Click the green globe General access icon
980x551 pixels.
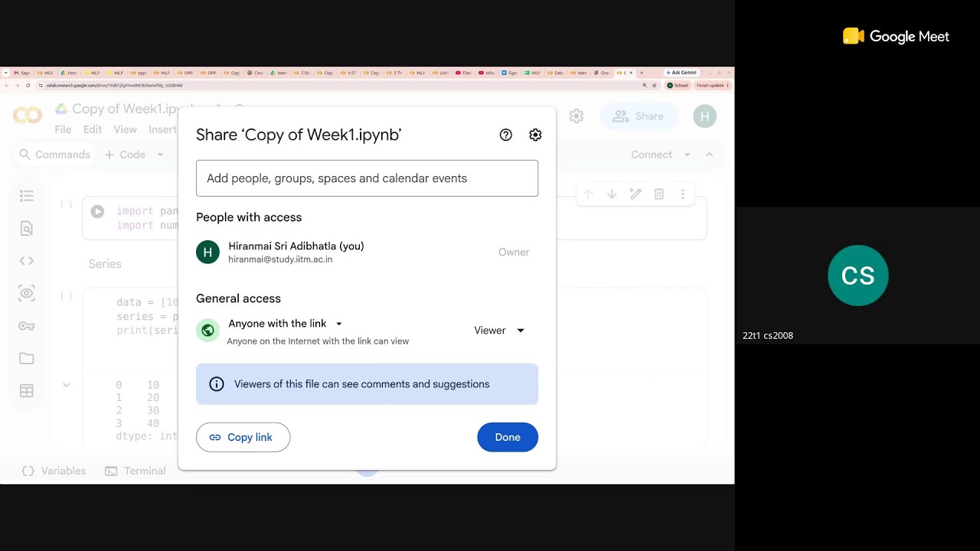pyautogui.click(x=207, y=331)
